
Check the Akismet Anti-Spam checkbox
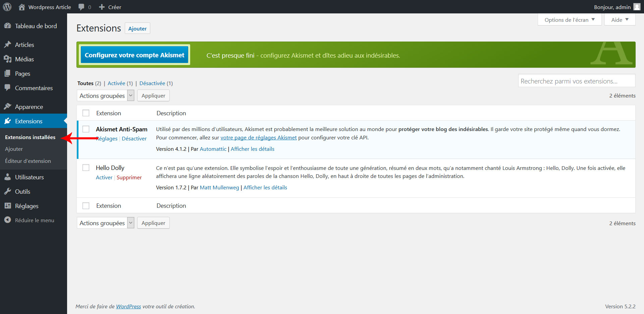point(86,129)
